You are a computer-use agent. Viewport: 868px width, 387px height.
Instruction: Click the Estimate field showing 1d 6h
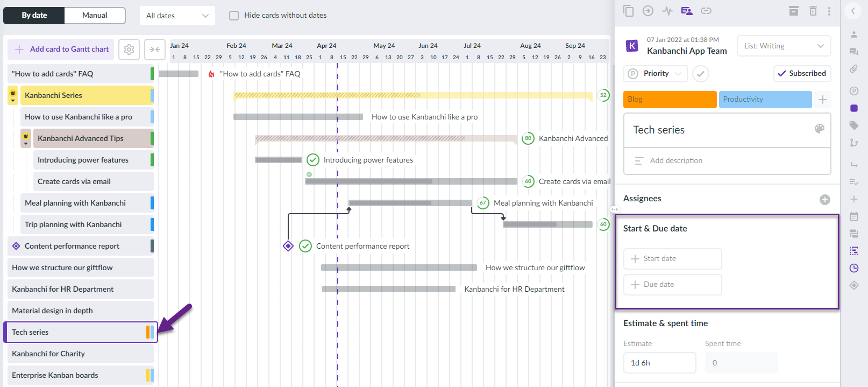pyautogui.click(x=659, y=363)
